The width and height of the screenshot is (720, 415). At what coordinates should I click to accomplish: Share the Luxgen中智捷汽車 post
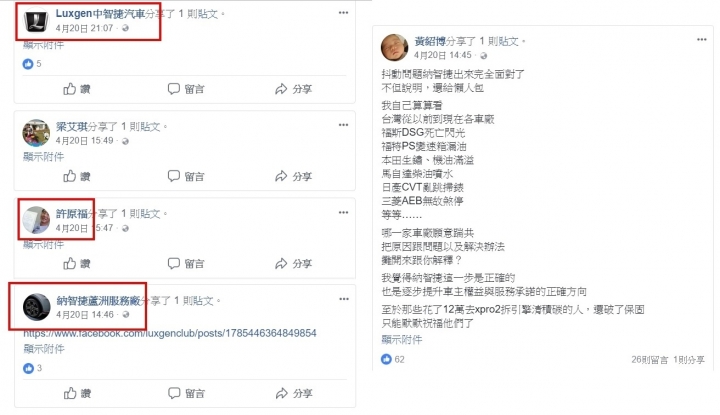point(293,89)
